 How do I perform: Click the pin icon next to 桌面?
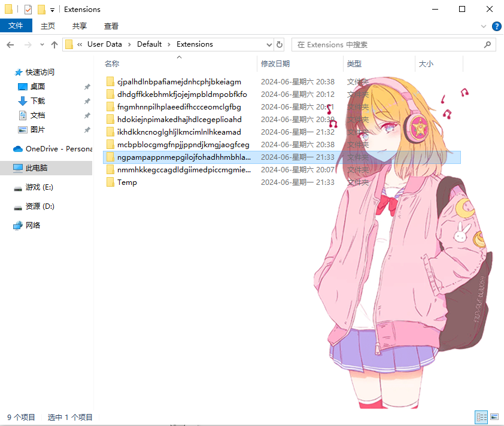[x=87, y=87]
